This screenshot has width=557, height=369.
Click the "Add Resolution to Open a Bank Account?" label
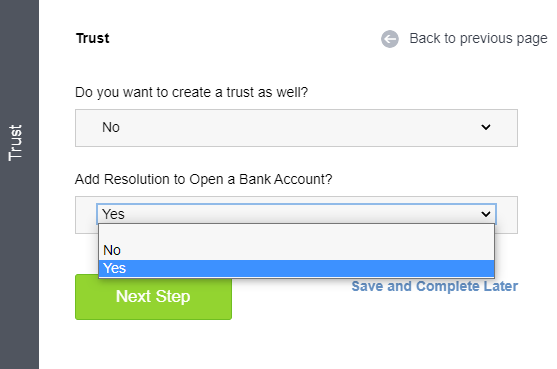click(x=204, y=179)
